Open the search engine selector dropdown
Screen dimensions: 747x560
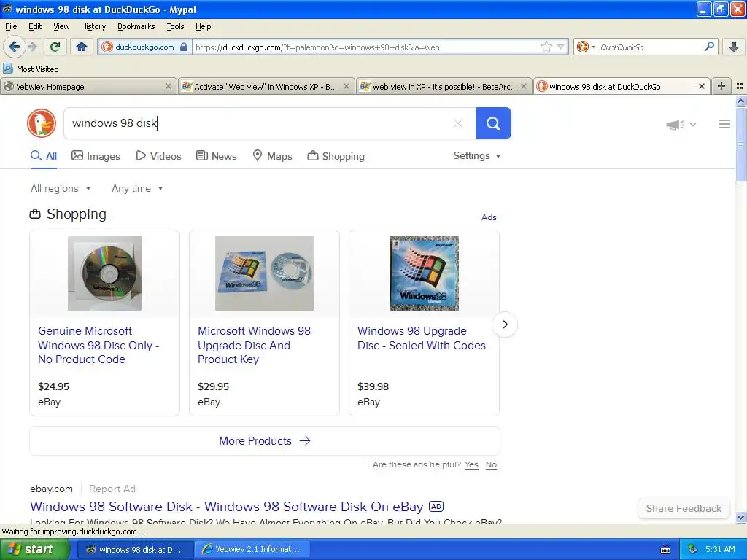[x=587, y=47]
